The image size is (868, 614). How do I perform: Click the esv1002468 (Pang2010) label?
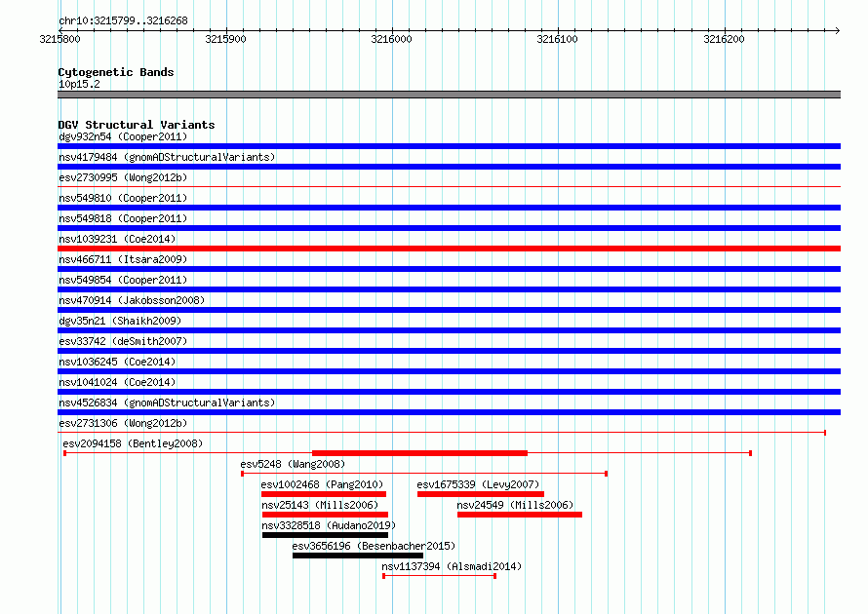(322, 484)
